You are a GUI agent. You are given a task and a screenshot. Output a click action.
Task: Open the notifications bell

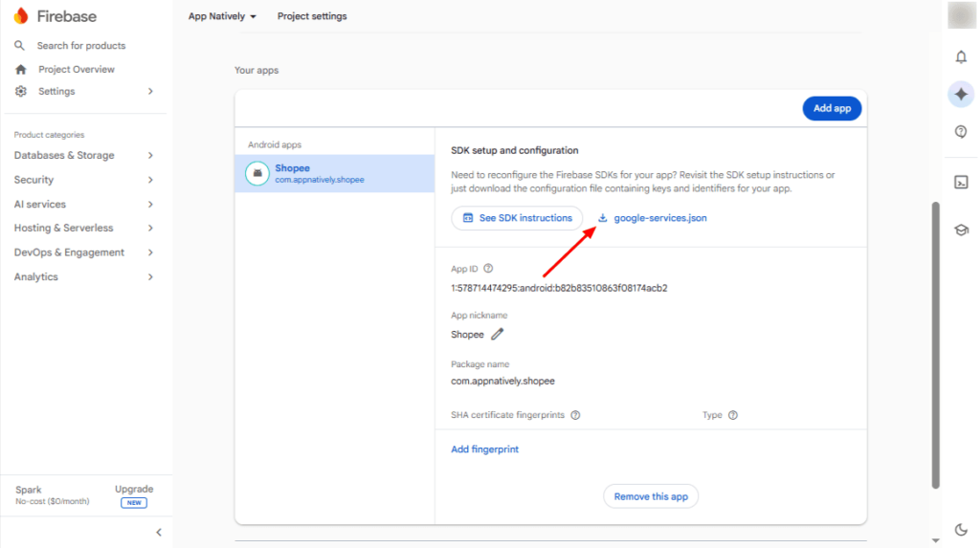coord(961,56)
